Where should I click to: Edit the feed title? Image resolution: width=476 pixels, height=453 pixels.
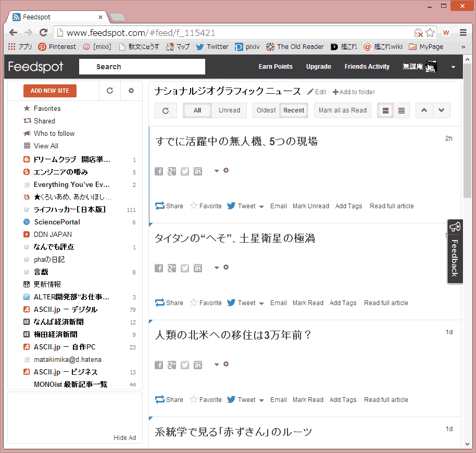click(317, 92)
